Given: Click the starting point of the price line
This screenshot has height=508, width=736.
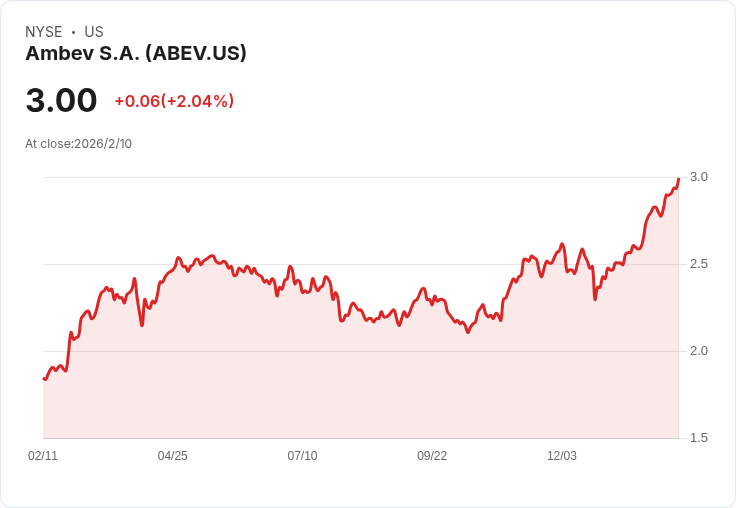Looking at the screenshot, I should coord(44,378).
